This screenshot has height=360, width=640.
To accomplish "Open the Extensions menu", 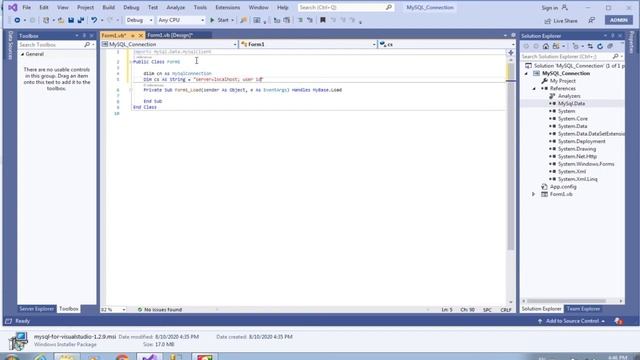I will click(228, 7).
